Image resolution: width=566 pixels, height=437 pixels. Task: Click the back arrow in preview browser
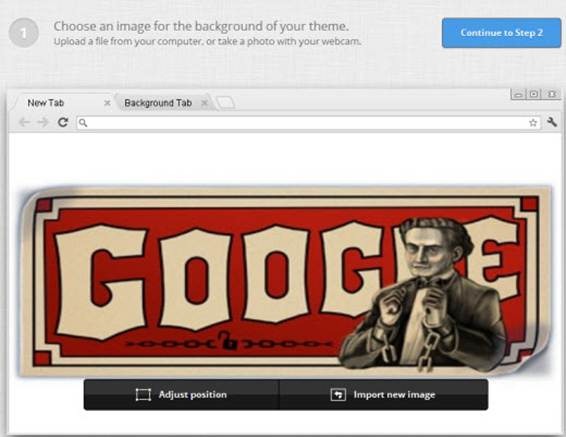pos(25,123)
